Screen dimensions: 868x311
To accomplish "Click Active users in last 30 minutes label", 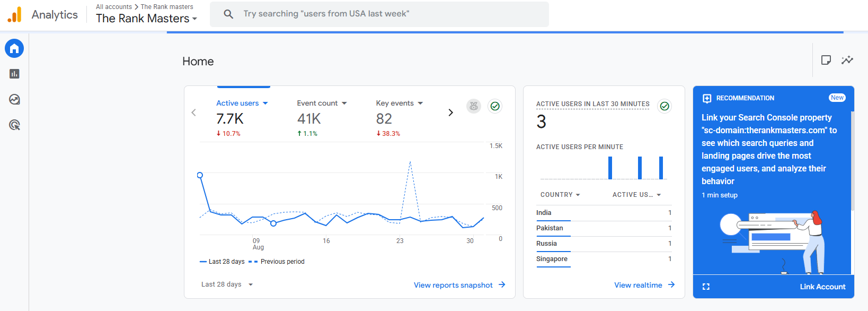I will pyautogui.click(x=592, y=104).
